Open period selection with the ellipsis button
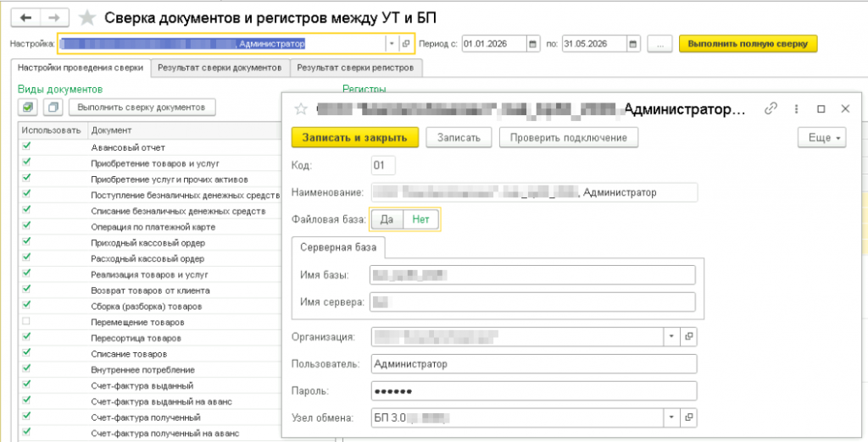868x442 pixels. click(x=659, y=44)
